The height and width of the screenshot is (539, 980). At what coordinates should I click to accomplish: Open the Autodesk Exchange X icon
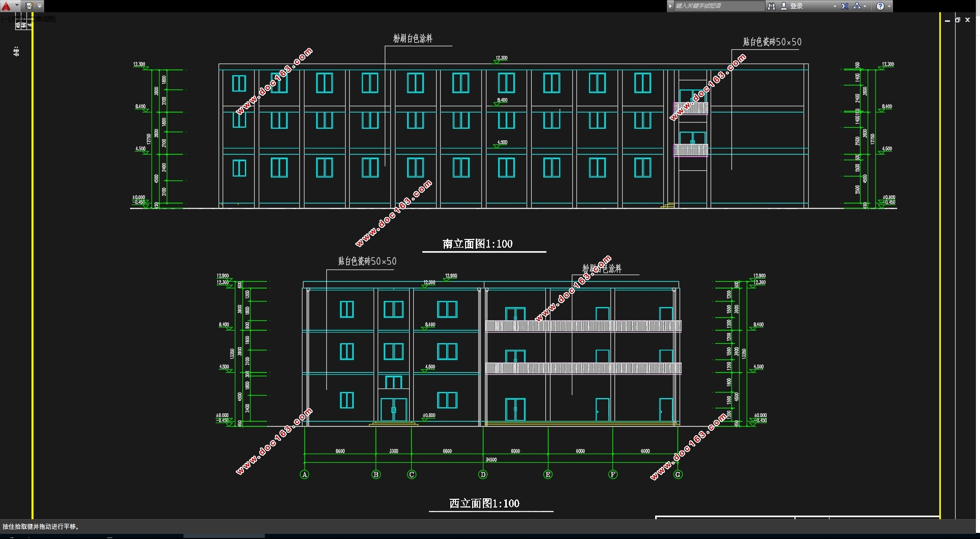845,6
